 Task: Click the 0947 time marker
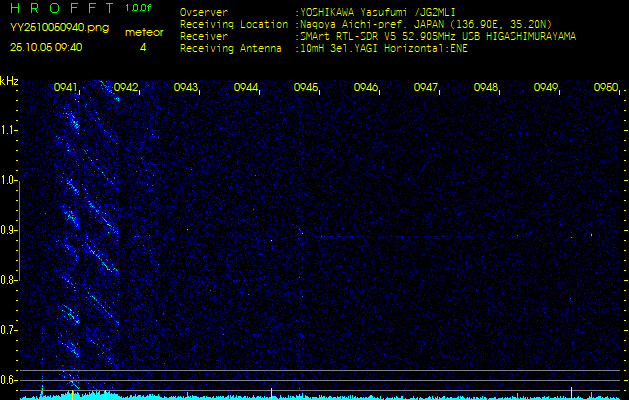click(425, 87)
